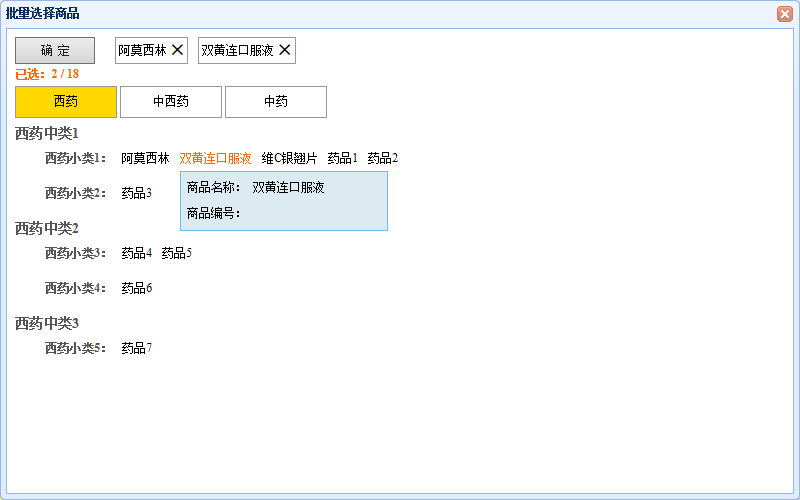This screenshot has height=500, width=800.
Task: Switch to the 中西药 tab
Action: (171, 102)
